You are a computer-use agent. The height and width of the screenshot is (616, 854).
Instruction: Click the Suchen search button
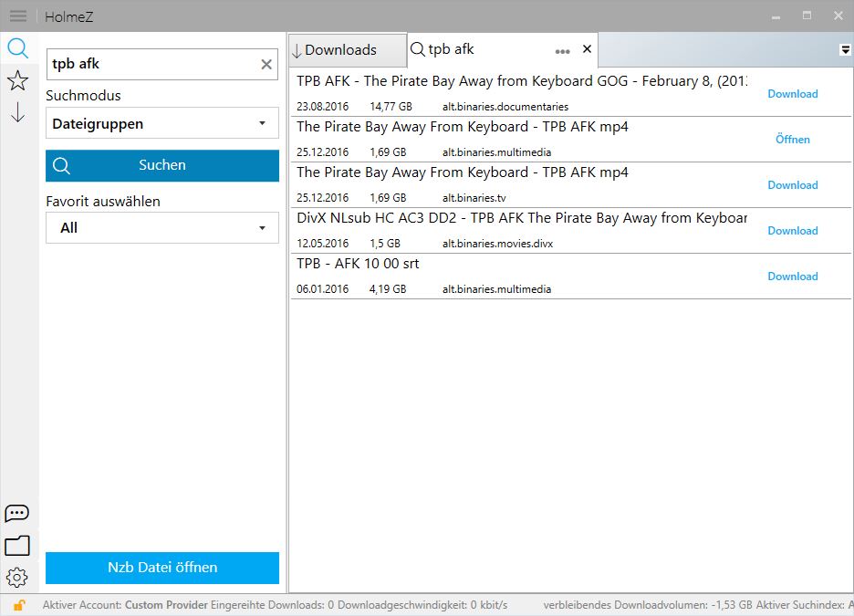[162, 165]
